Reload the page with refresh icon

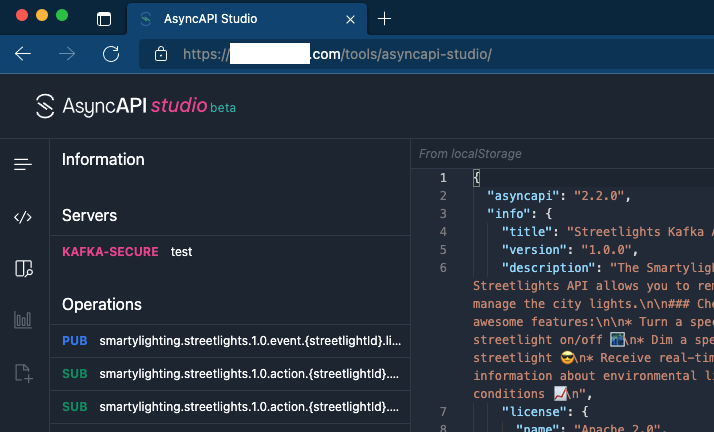(111, 54)
